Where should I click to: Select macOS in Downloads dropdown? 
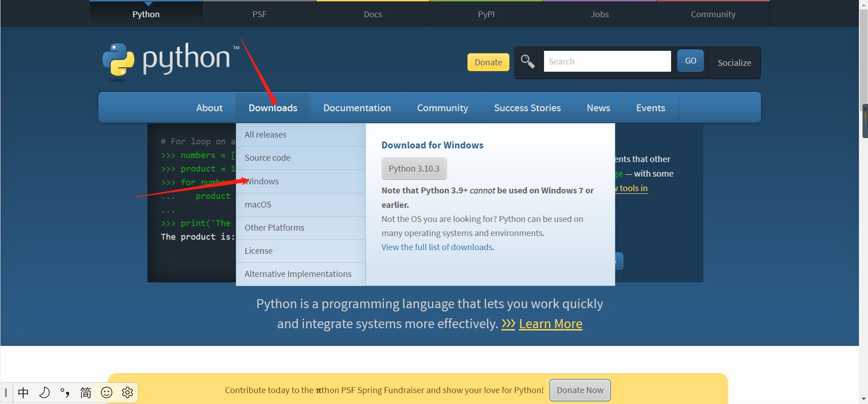tap(300, 205)
